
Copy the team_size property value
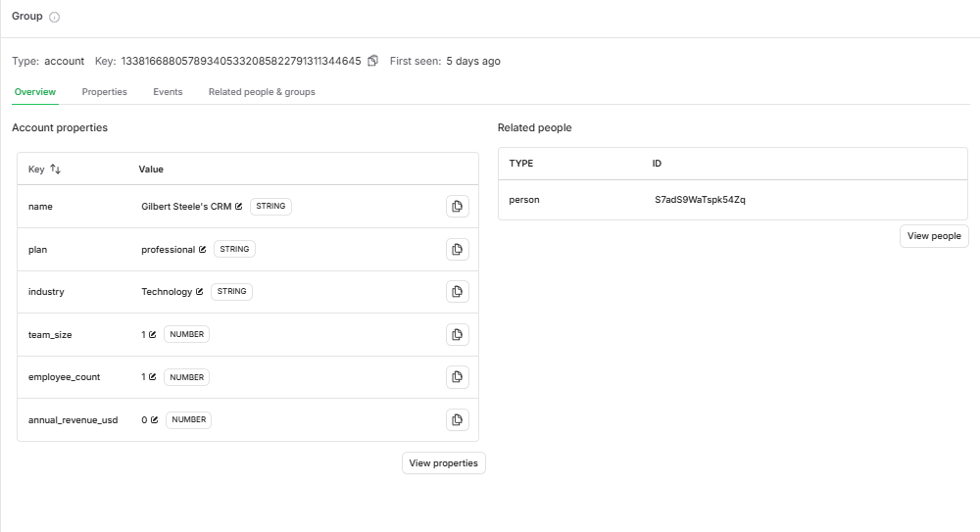[x=457, y=335]
